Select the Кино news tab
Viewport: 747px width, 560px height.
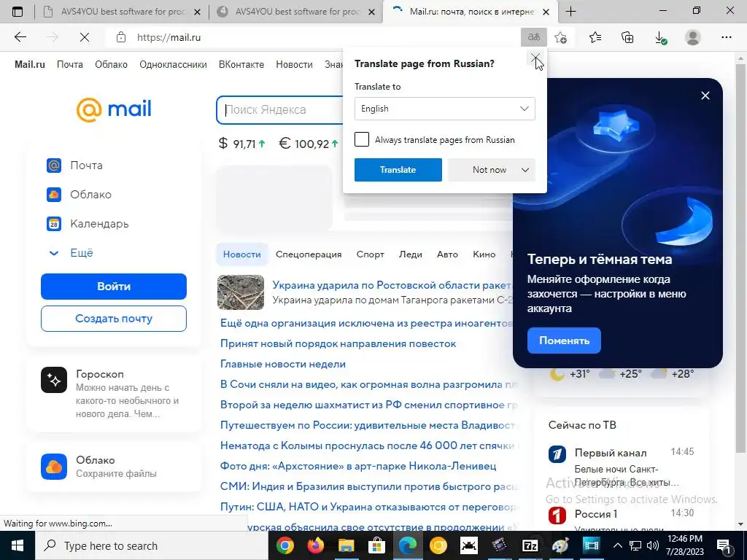coord(484,254)
